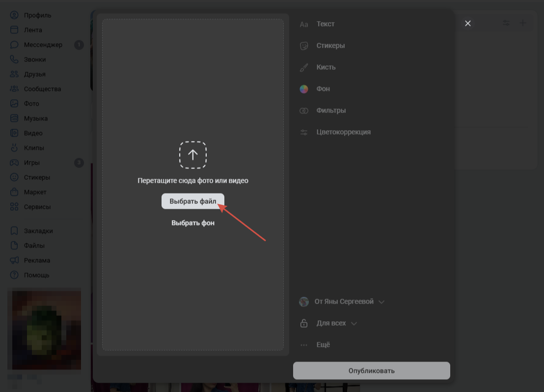The height and width of the screenshot is (392, 544).
Task: Expand the Для всех privacy dropdown
Action: (x=328, y=323)
